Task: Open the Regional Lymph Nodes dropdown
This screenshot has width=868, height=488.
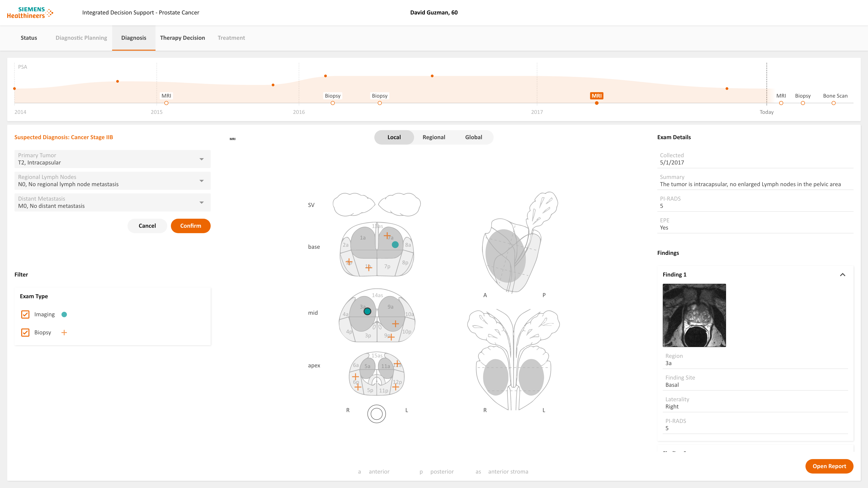Action: 113,181
